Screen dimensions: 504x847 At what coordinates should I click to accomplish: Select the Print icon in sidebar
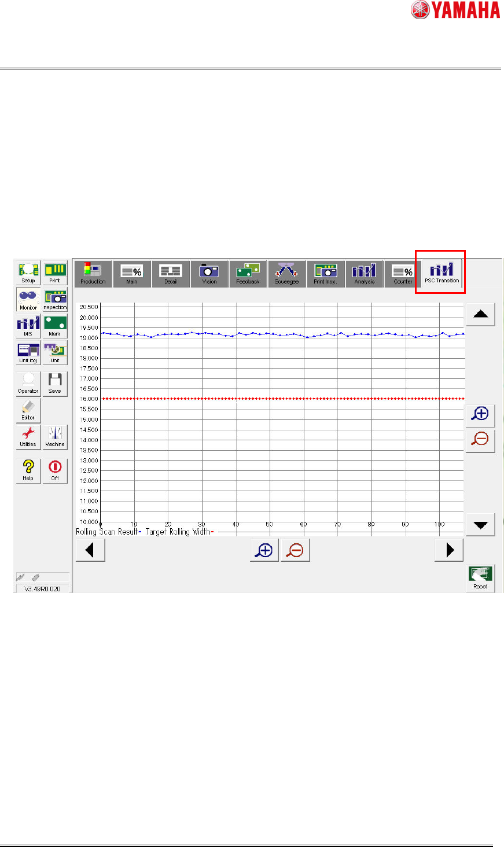[55, 272]
